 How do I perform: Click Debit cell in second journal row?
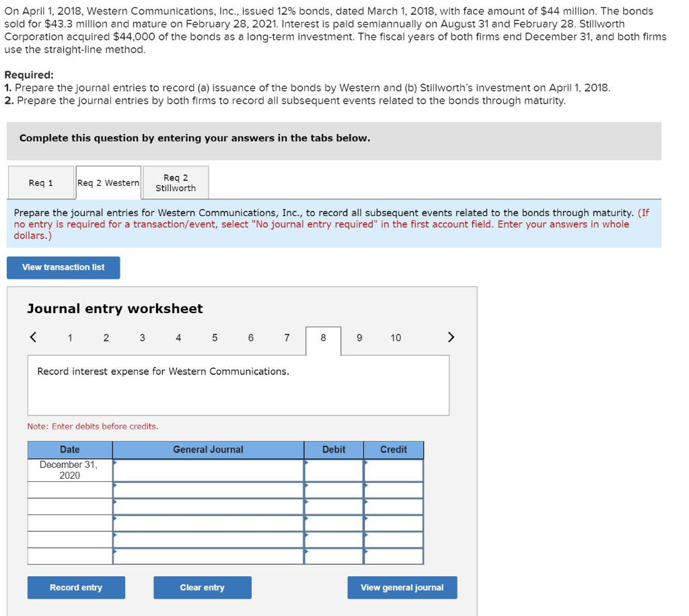pos(334,490)
